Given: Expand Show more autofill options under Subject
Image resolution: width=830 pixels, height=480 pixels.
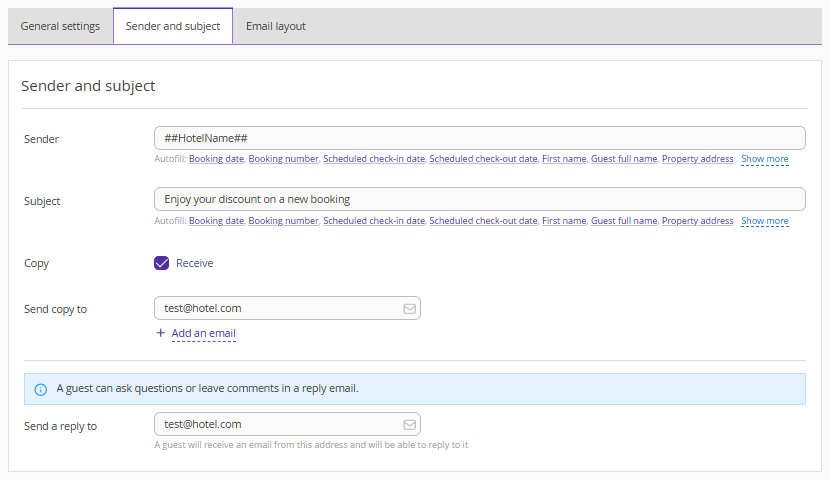Looking at the screenshot, I should click(764, 221).
